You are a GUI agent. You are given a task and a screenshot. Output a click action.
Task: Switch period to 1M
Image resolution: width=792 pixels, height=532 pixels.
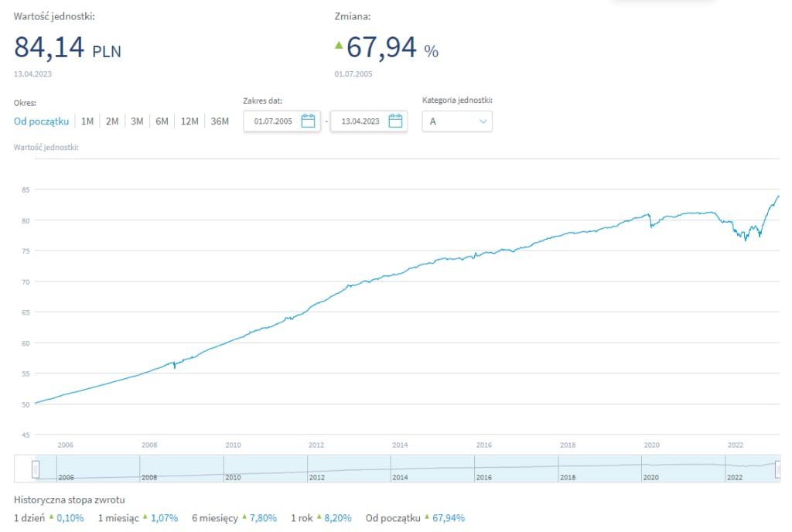(x=87, y=121)
